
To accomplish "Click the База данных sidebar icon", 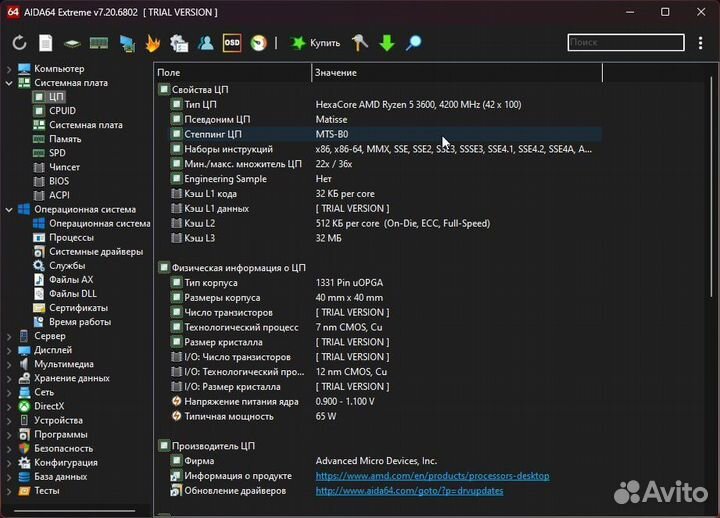I will pos(24,477).
